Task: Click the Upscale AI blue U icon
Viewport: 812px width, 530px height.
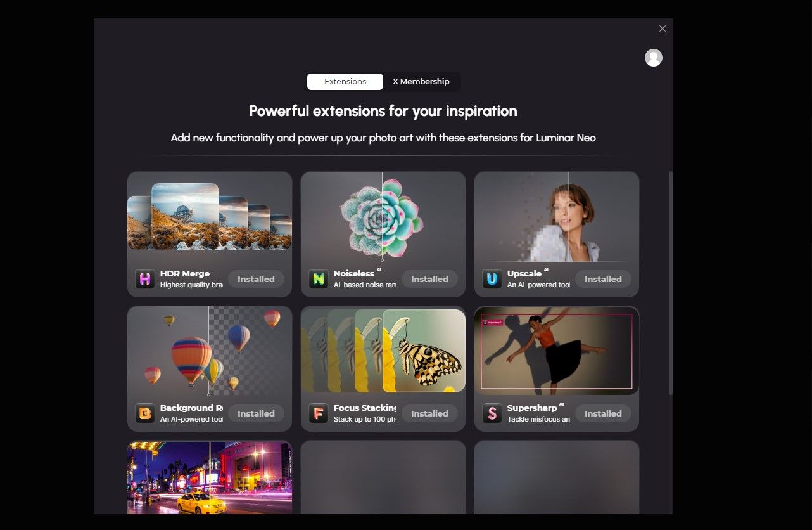Action: [x=492, y=279]
